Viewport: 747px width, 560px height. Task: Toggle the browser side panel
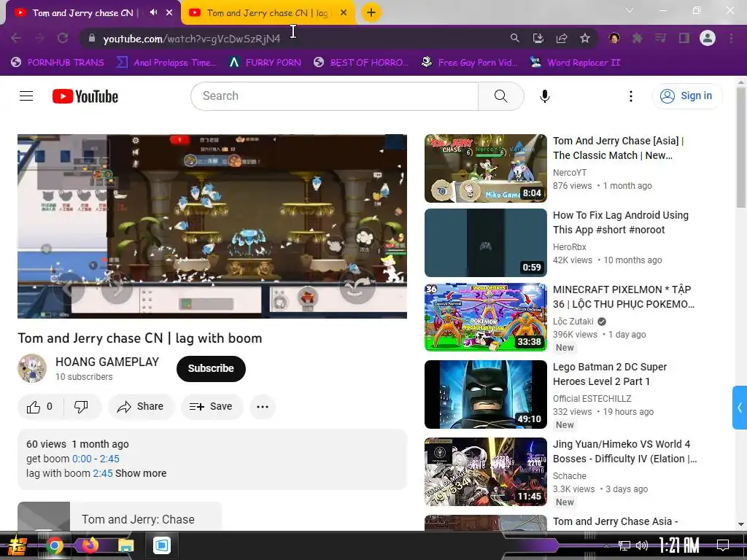pyautogui.click(x=684, y=38)
